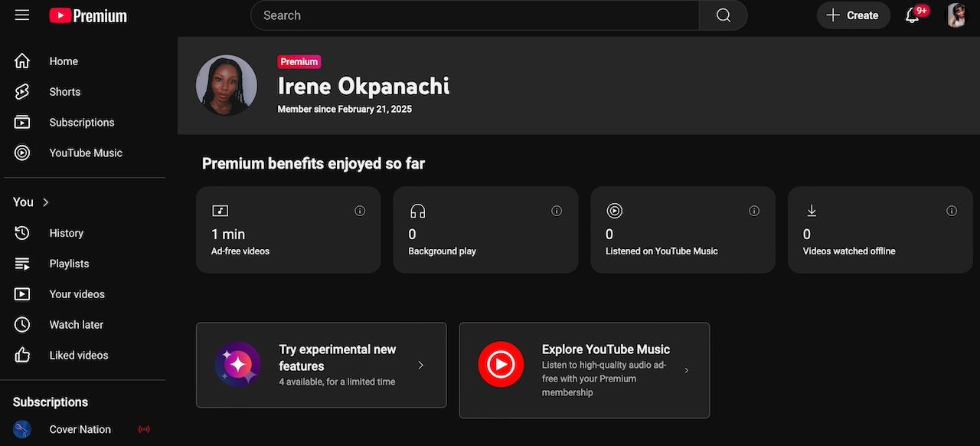Viewport: 980px width, 446px height.
Task: Click the Your videos icon
Action: pos(22,294)
